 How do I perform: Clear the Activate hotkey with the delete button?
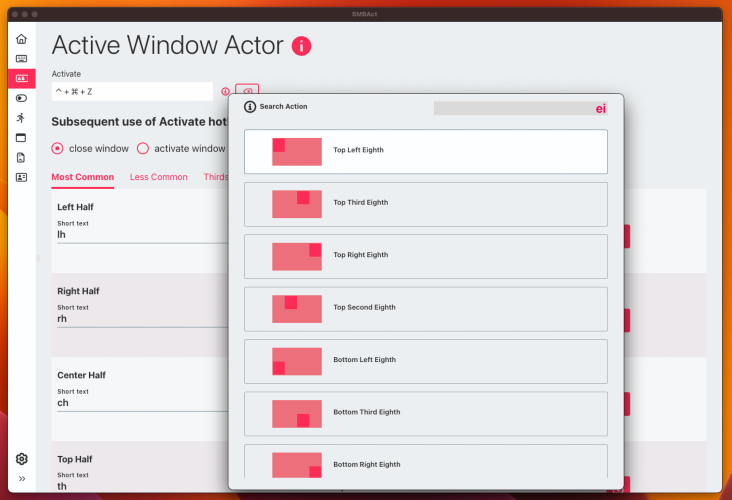point(247,90)
